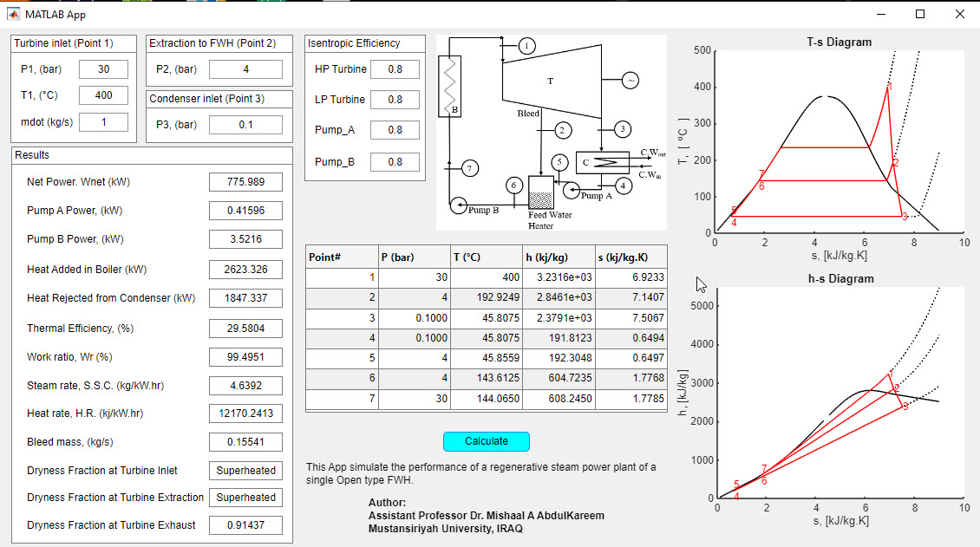Click the s (kj/kg.K) column header
The height and width of the screenshot is (547, 980).
[631, 257]
